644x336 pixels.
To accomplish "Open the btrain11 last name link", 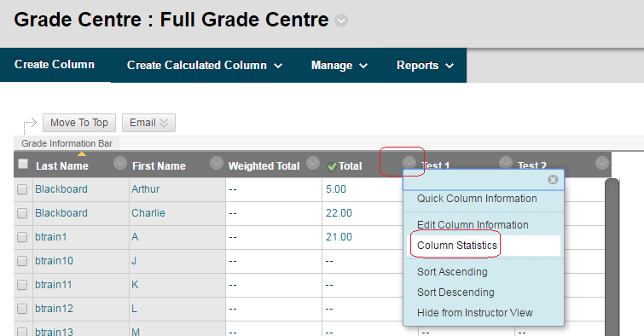I will [54, 284].
